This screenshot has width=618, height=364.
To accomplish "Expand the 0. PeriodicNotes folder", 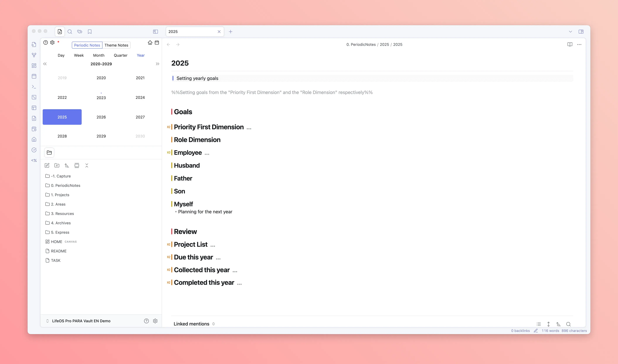I will [x=65, y=185].
